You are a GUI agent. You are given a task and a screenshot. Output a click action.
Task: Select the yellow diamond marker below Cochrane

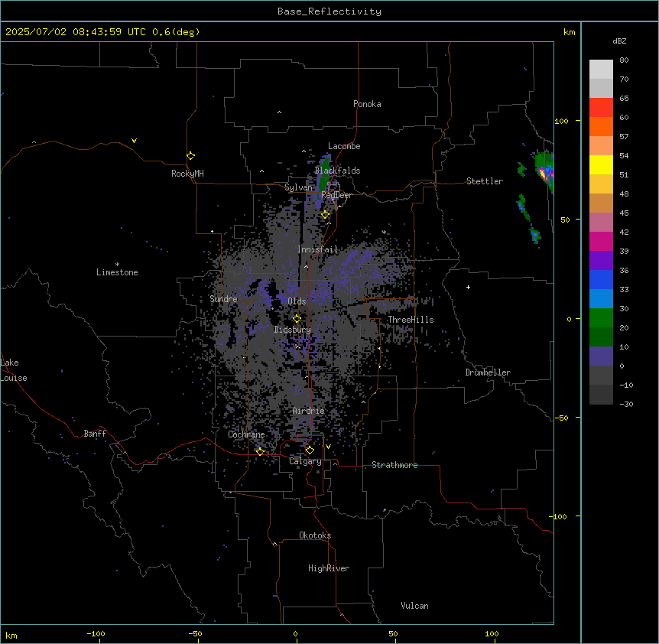pos(260,451)
